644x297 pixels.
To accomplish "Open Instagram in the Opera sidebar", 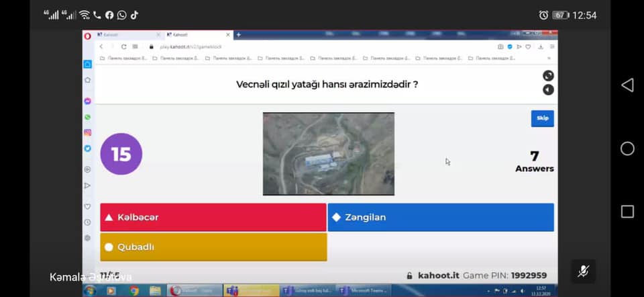I will coord(87,133).
